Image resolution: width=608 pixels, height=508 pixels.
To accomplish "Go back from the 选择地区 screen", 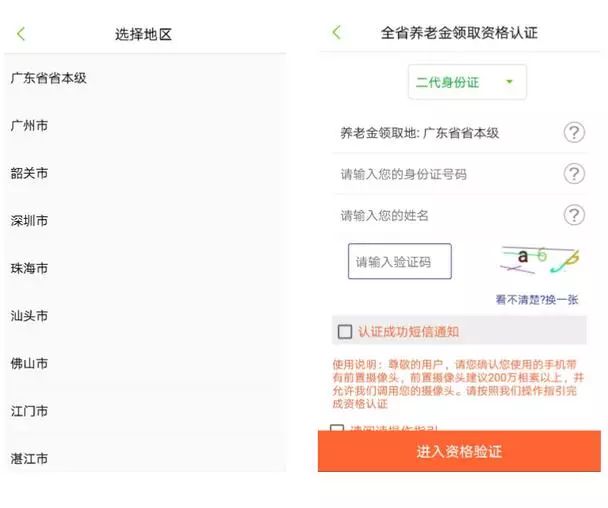I will pos(21,34).
